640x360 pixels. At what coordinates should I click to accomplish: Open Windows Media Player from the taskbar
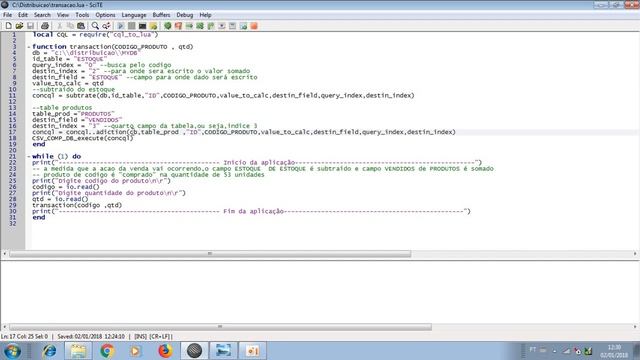point(136,351)
